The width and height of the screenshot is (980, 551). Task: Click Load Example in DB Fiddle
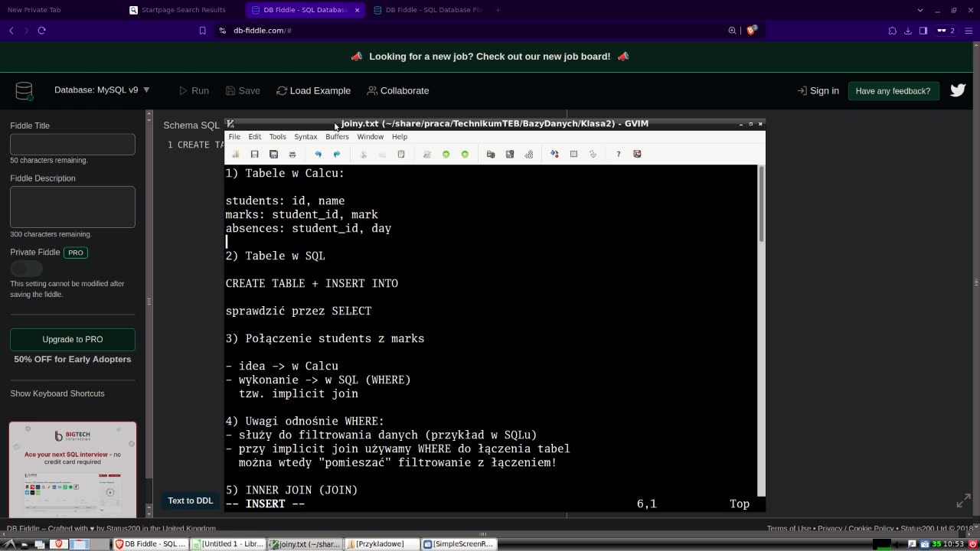313,90
